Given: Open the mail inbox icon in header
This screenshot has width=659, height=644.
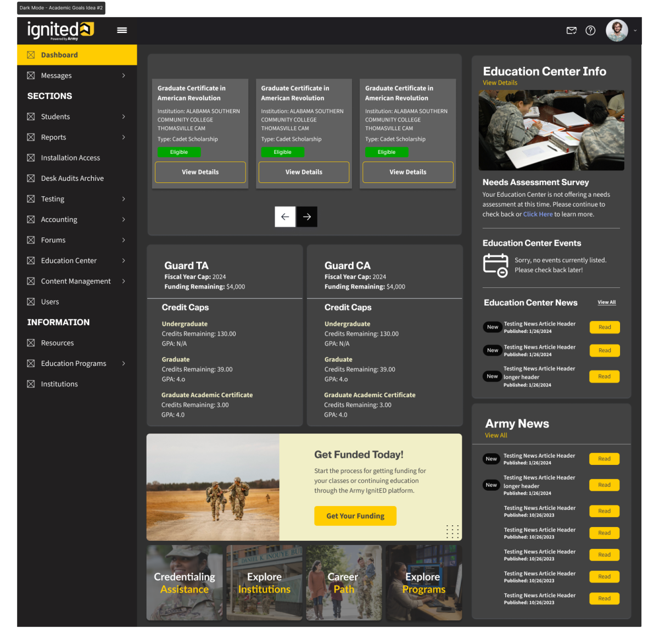Looking at the screenshot, I should coord(571,31).
